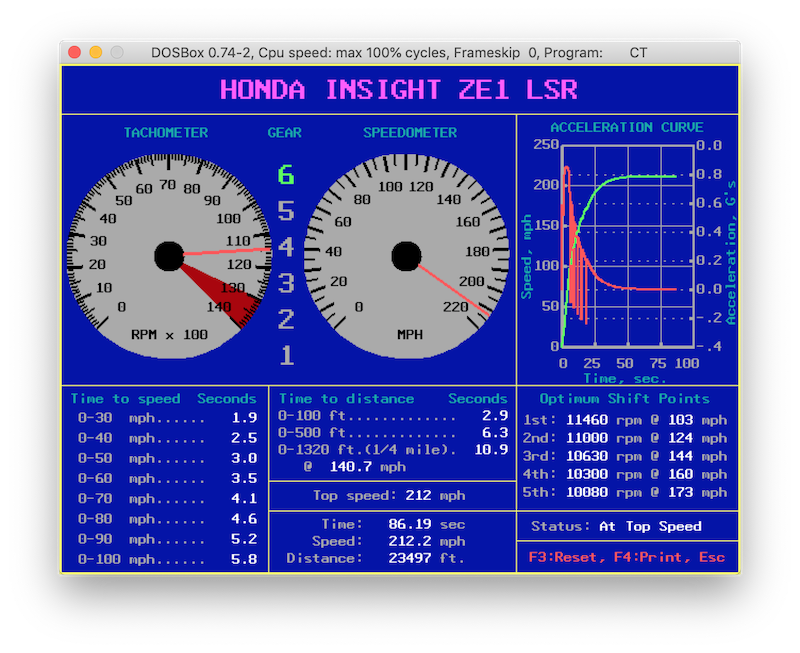Select the HONDA INSIGHT ZE1 LSR heading
The width and height of the screenshot is (800, 653).
pos(398,90)
